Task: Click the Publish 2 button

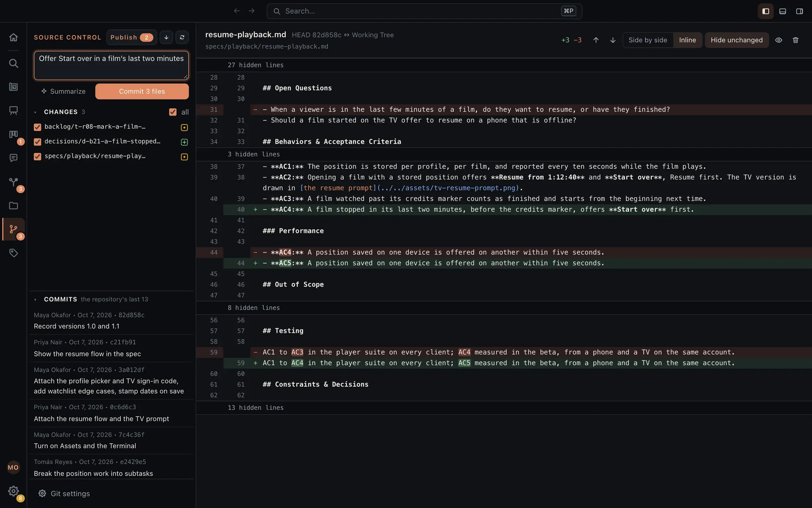Action: coord(132,37)
